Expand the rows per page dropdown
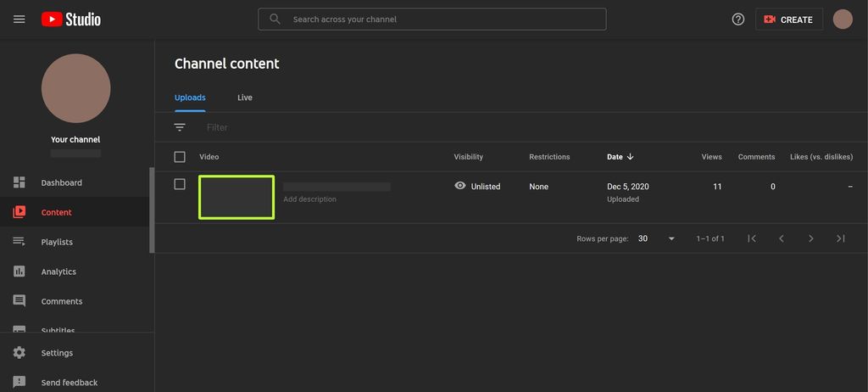This screenshot has height=392, width=868. point(657,238)
